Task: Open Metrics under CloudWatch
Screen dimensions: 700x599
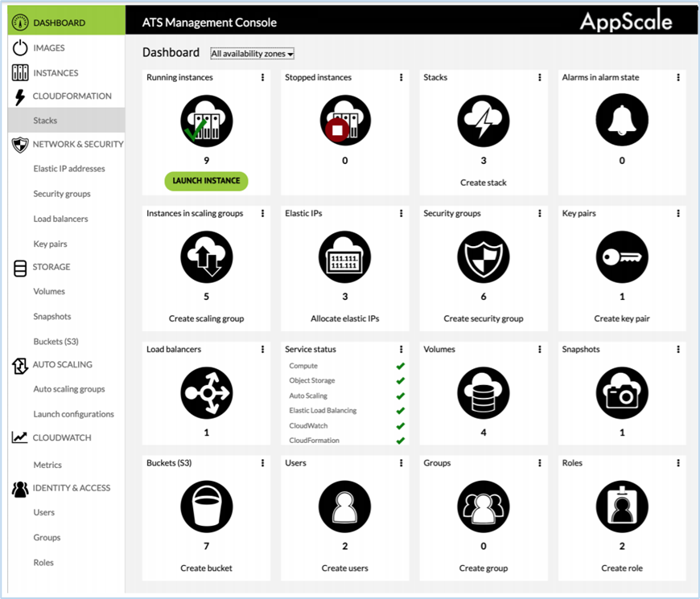Action: (x=47, y=465)
